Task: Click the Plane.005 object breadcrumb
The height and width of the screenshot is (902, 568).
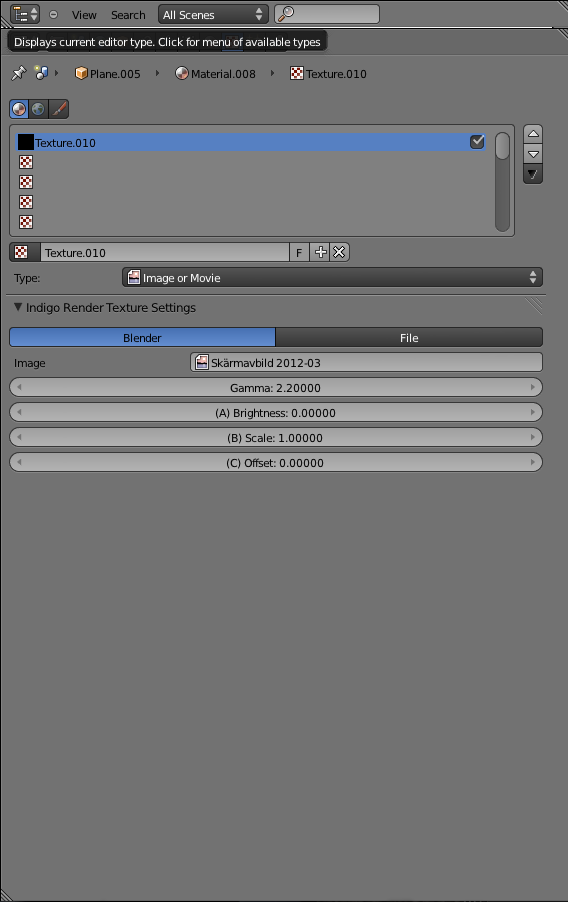Action: click(108, 74)
